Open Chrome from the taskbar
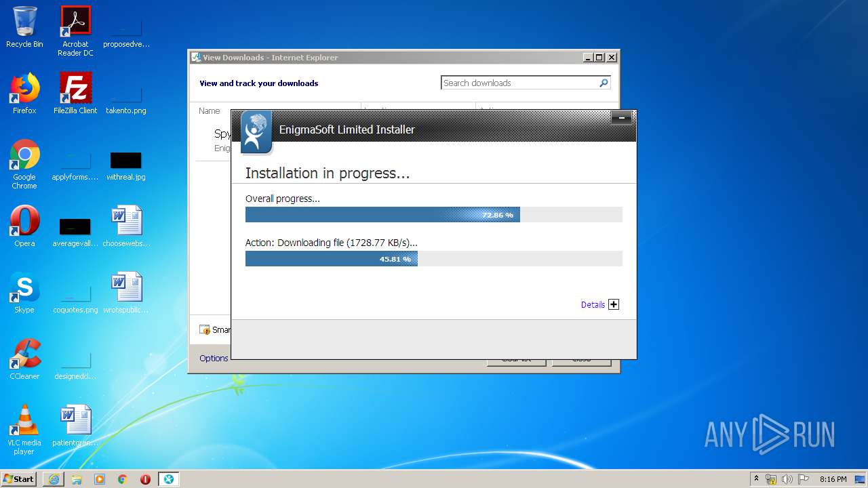The height and width of the screenshot is (488, 868). [123, 479]
